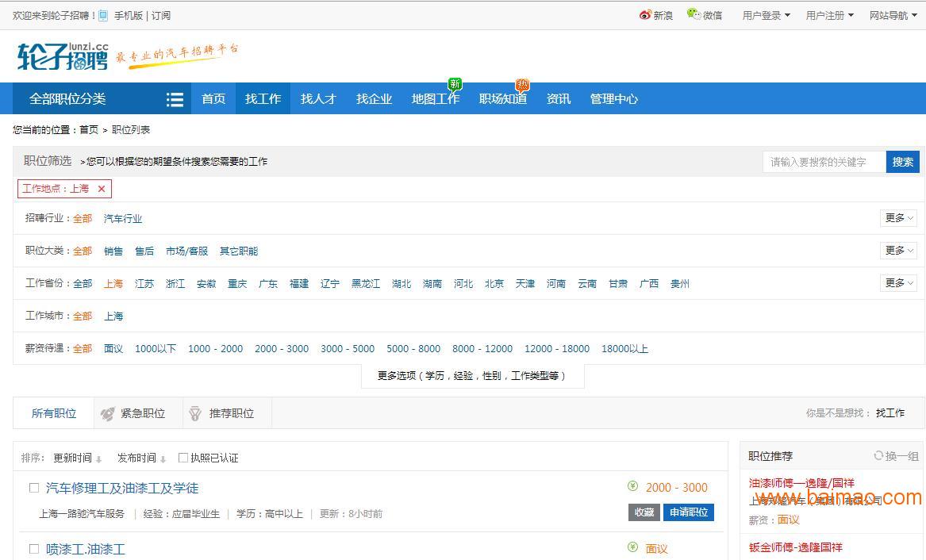Click 收藏 for first job

tap(644, 512)
